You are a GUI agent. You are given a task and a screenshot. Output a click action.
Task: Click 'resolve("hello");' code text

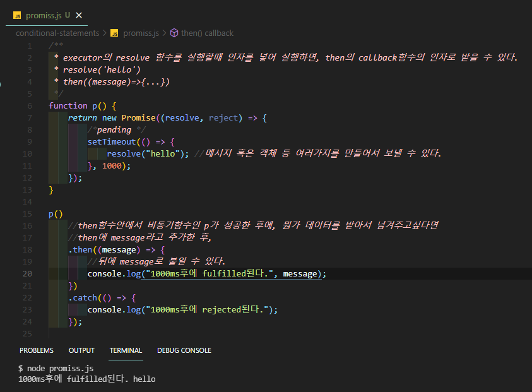pos(148,154)
